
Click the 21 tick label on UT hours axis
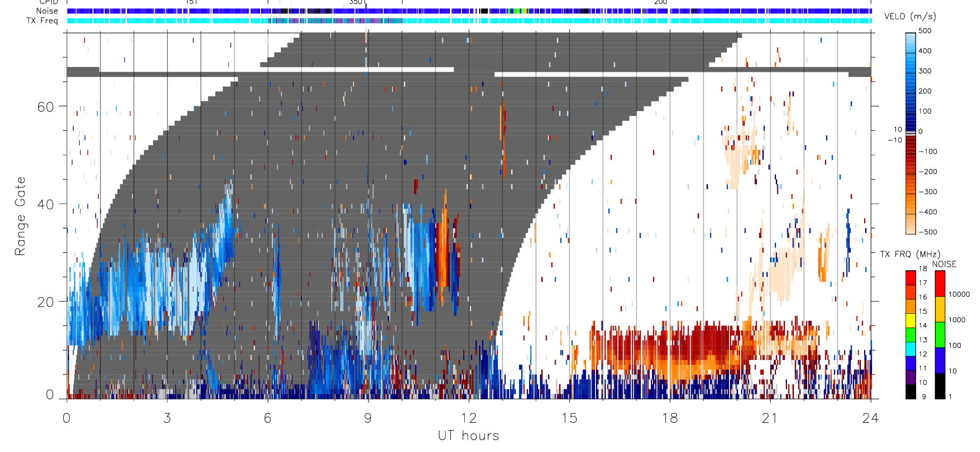click(x=770, y=418)
